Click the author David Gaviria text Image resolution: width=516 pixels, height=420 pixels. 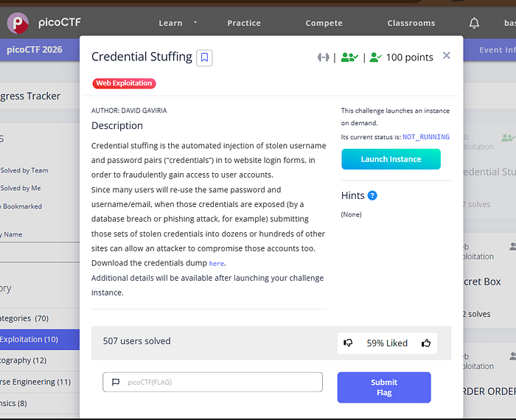click(x=129, y=111)
